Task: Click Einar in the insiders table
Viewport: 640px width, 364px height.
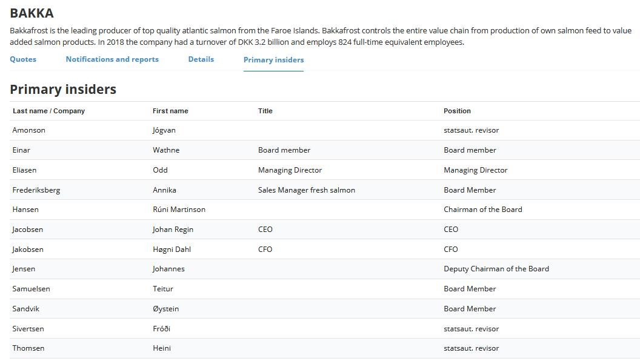Action: (21, 150)
